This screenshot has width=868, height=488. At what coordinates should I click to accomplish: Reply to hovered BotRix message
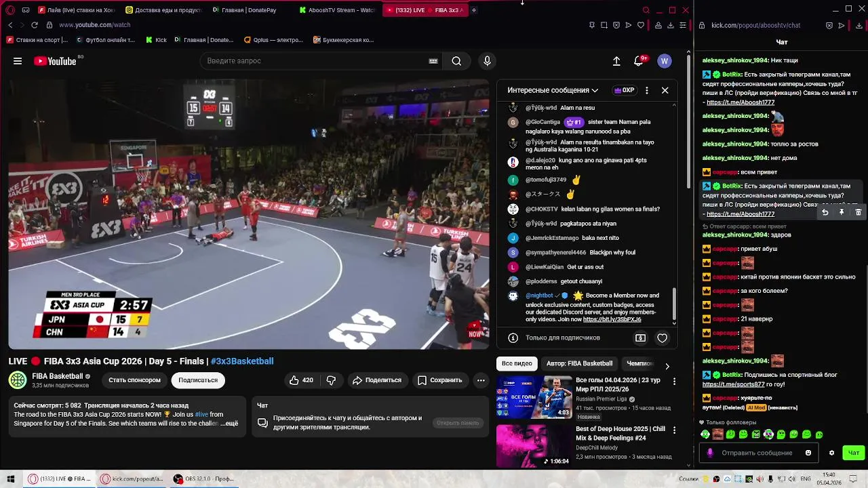point(825,212)
